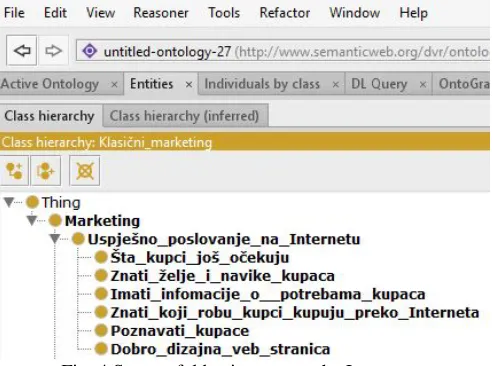Screen dimensions: 492x366
Task: Click the back navigation arrow
Action: coord(22,51)
